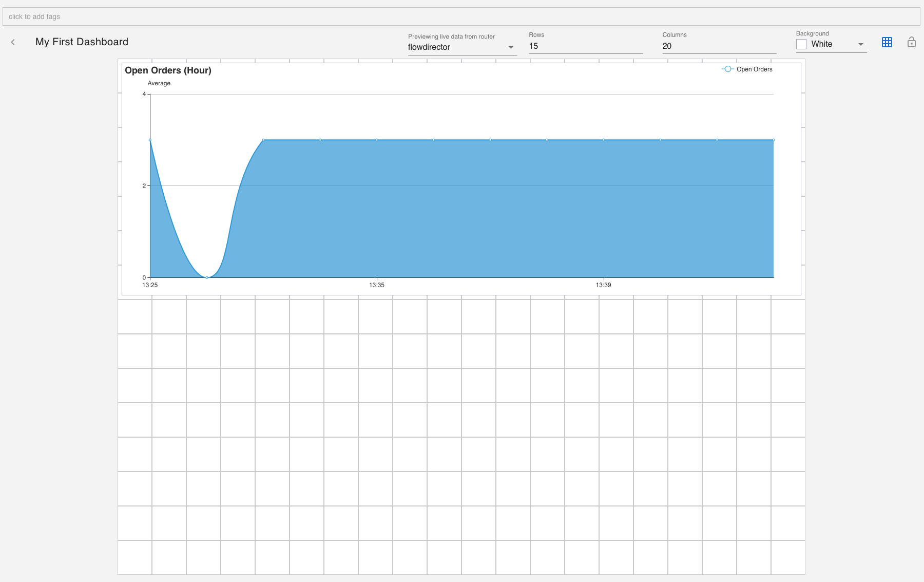The width and height of the screenshot is (924, 582).
Task: Click the Open Orders legend marker
Action: [727, 69]
